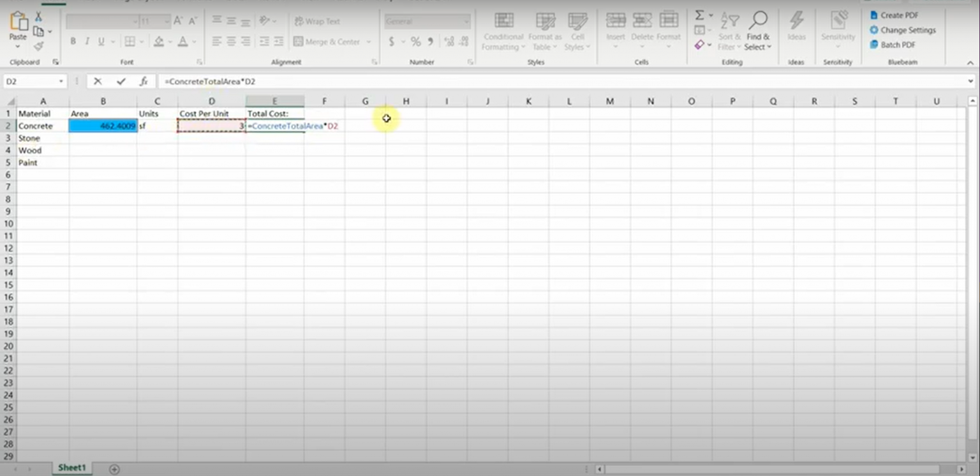Select the Sheet1 tab
Screen dimensions: 980x476
click(x=71, y=468)
